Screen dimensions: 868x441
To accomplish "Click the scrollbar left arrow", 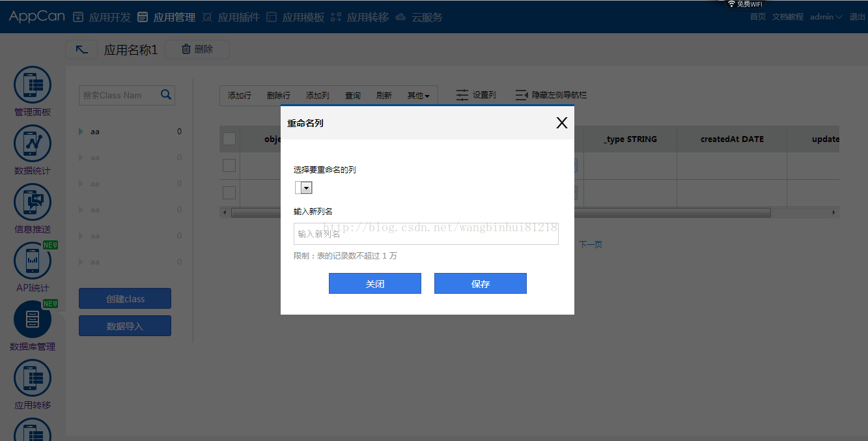I will coord(224,212).
